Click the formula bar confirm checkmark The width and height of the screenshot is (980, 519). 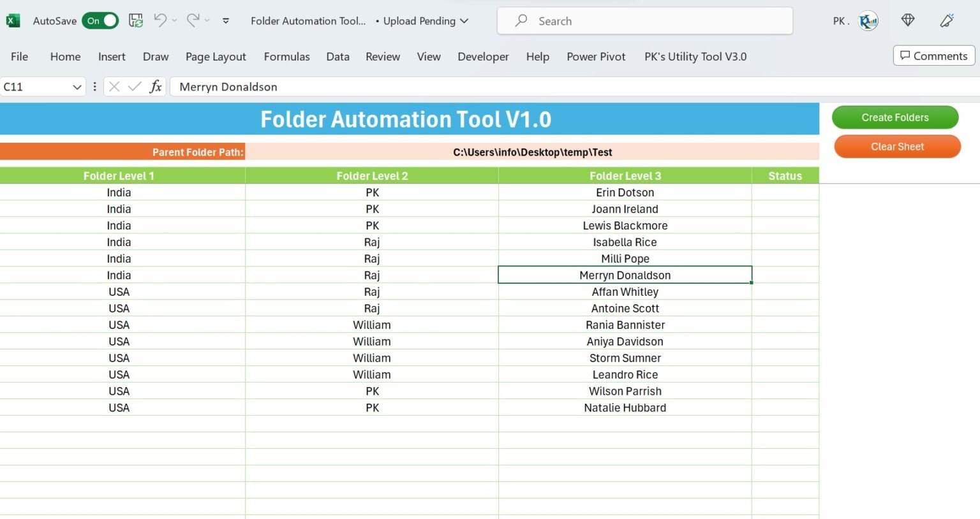tap(135, 86)
